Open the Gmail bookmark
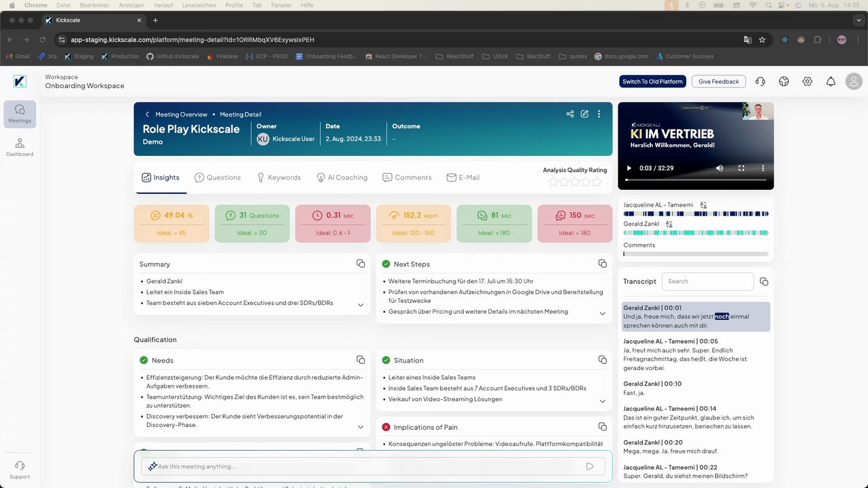The height and width of the screenshot is (488, 868). 18,56
